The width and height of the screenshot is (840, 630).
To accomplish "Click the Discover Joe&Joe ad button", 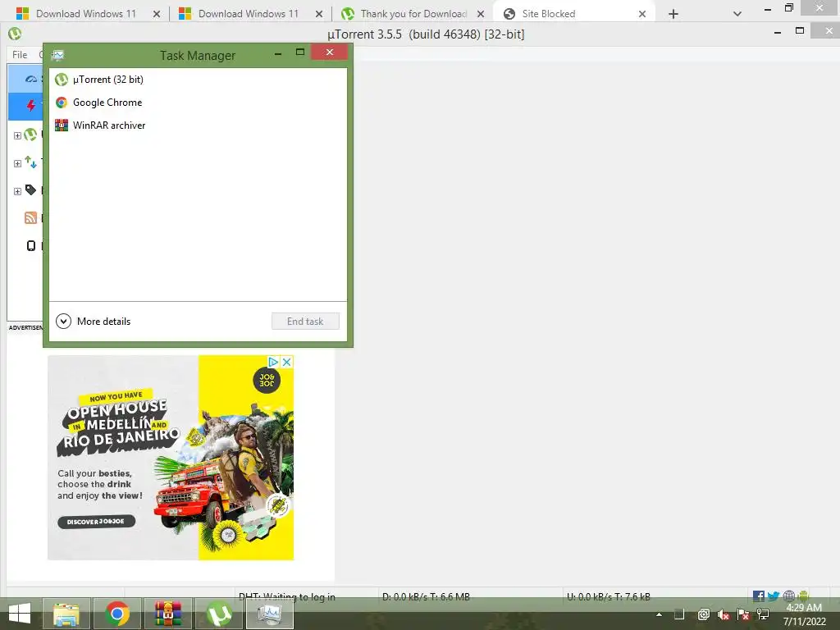I will (96, 521).
